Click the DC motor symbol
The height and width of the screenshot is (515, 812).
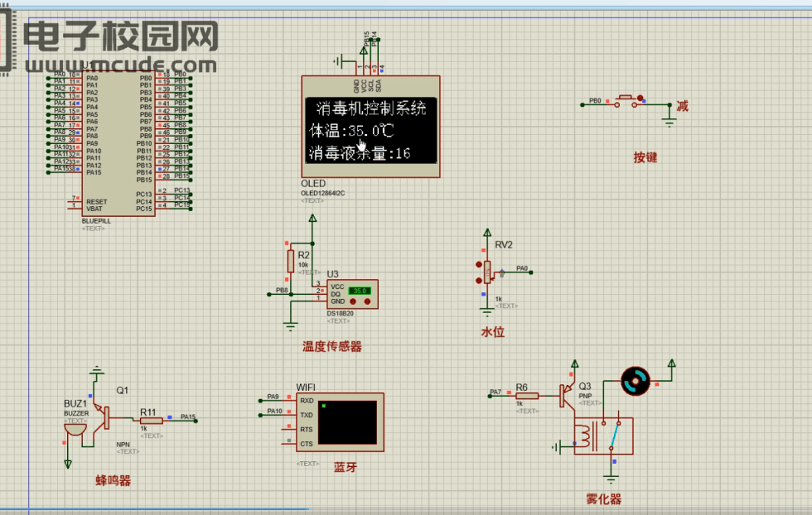(636, 382)
